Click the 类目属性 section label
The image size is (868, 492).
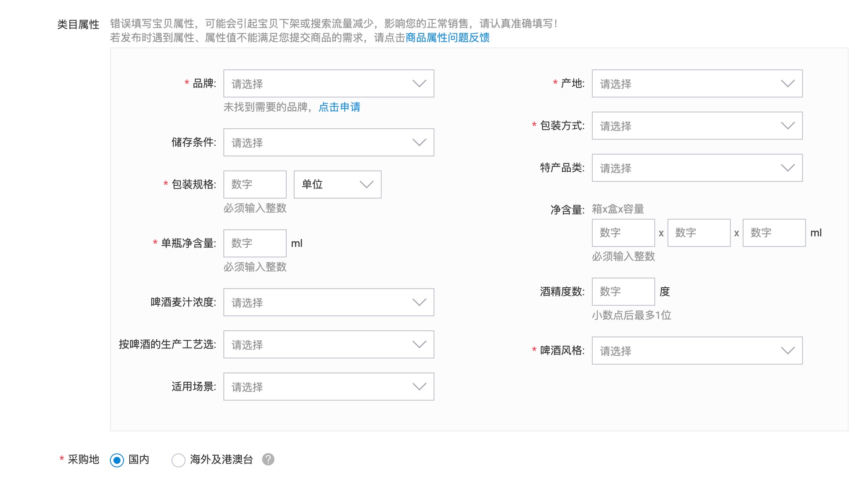pos(78,25)
